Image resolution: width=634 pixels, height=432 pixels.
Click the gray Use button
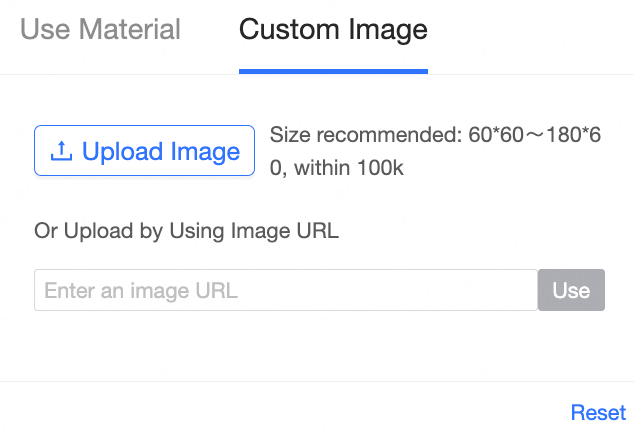(x=571, y=290)
